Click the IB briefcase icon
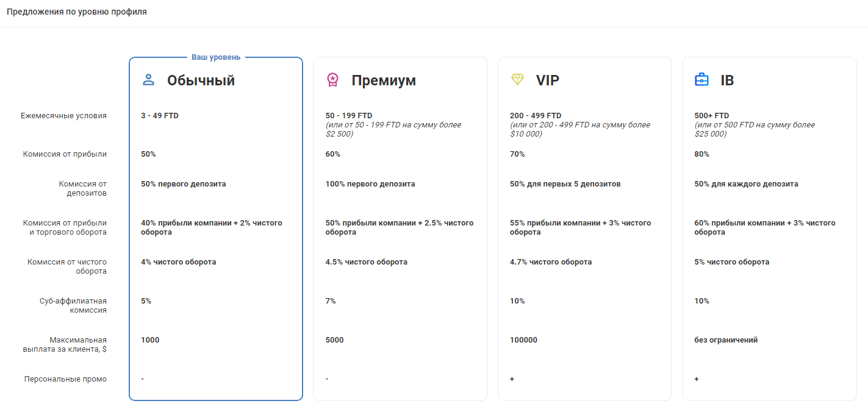This screenshot has height=409, width=868. coord(701,80)
